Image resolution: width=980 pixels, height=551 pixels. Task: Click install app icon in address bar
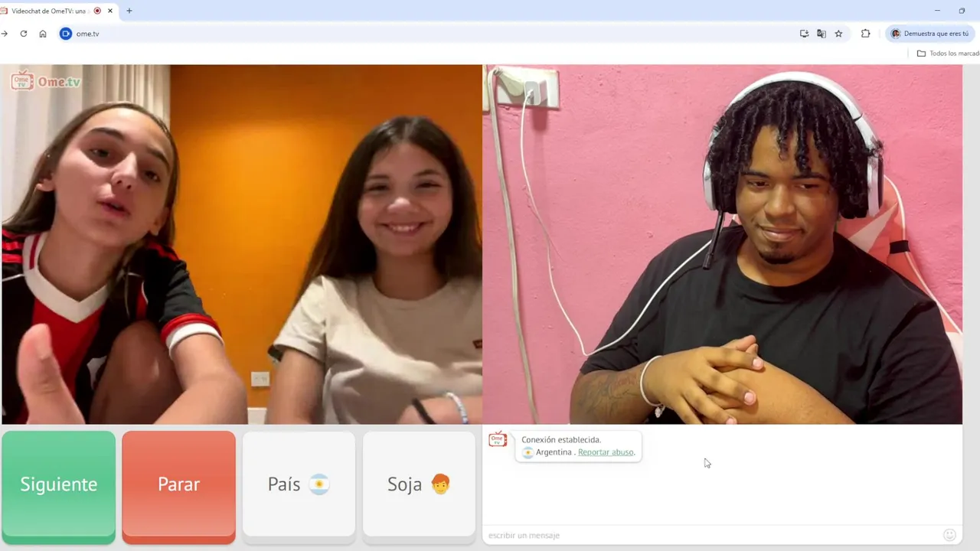pyautogui.click(x=804, y=34)
